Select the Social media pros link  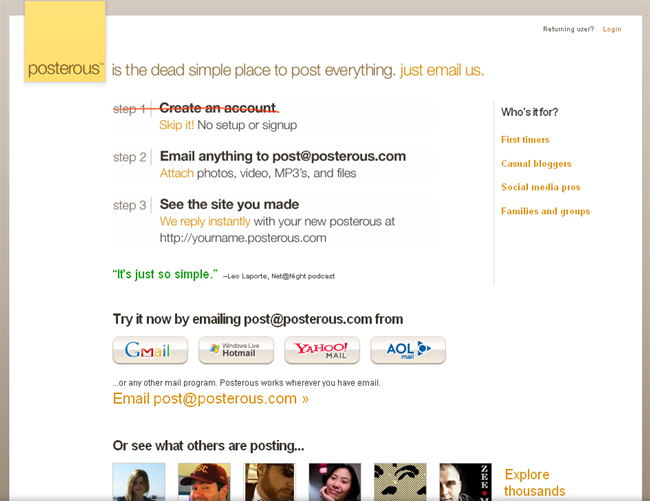[541, 187]
